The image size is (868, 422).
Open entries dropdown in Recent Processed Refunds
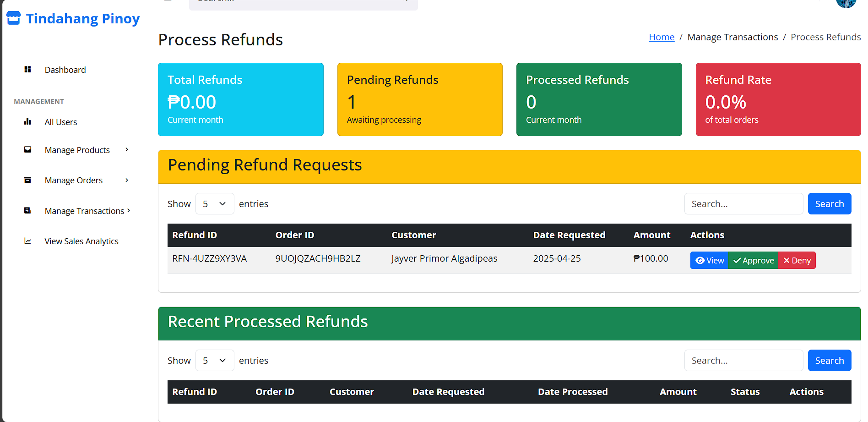click(x=214, y=361)
